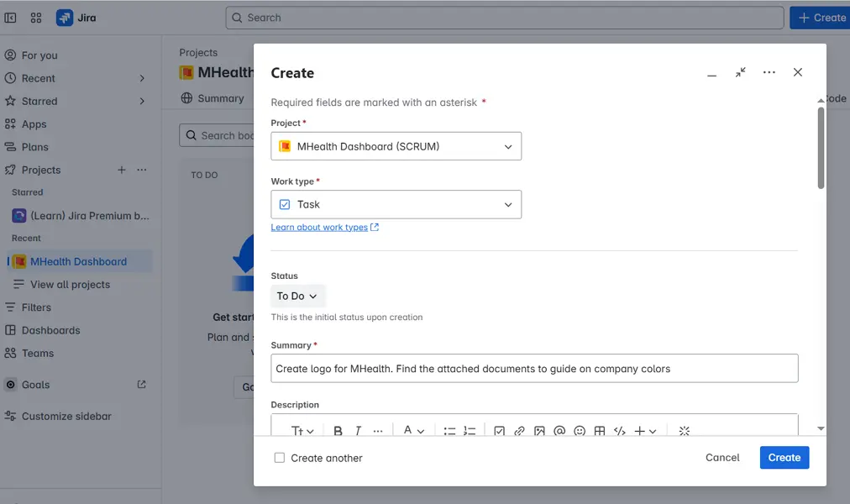Image resolution: width=850 pixels, height=504 pixels.
Task: Mention someone with the @ icon
Action: coord(559,431)
